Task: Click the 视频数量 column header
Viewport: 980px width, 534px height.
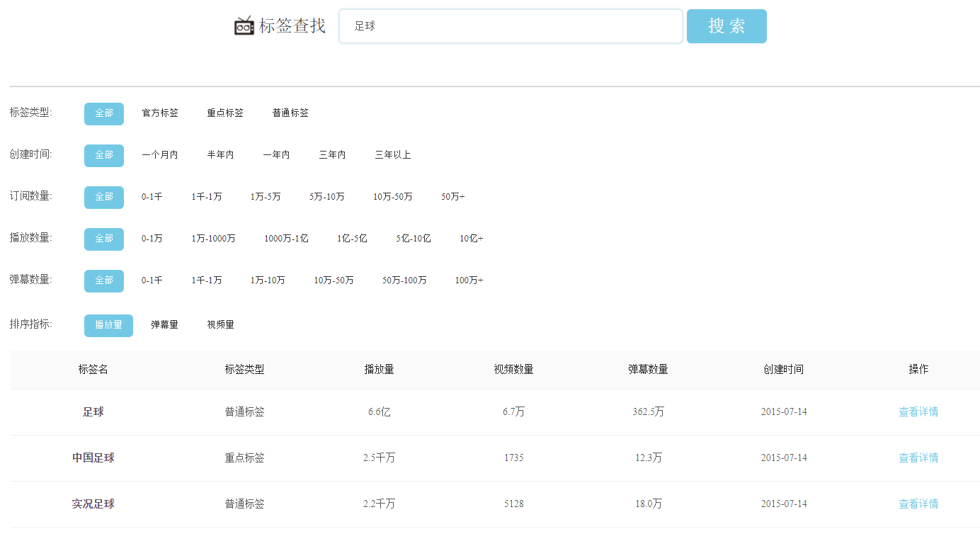Action: point(514,370)
